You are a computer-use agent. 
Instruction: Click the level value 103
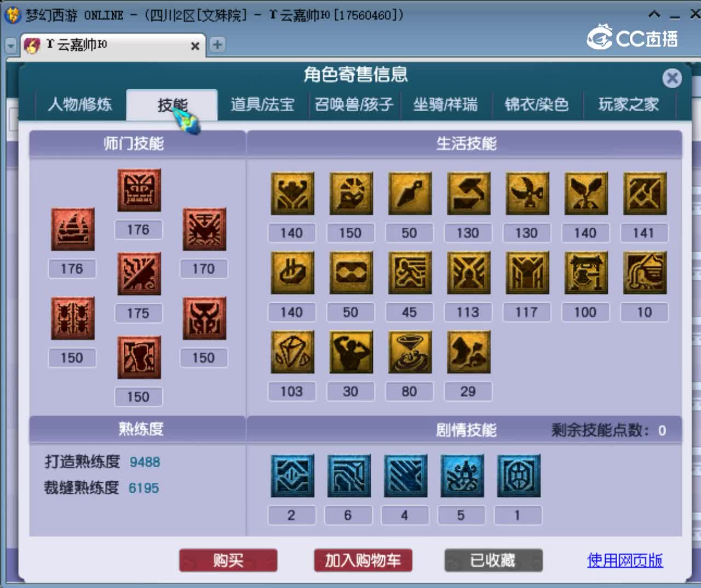tap(292, 392)
